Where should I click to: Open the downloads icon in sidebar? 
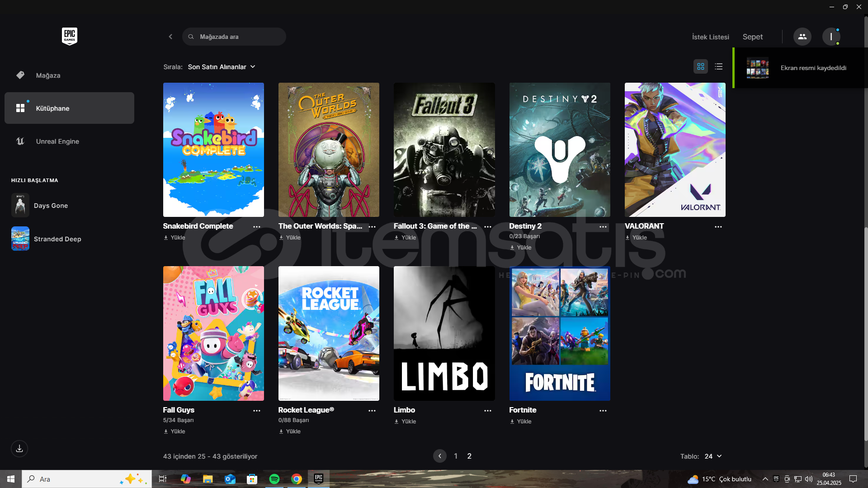19,449
